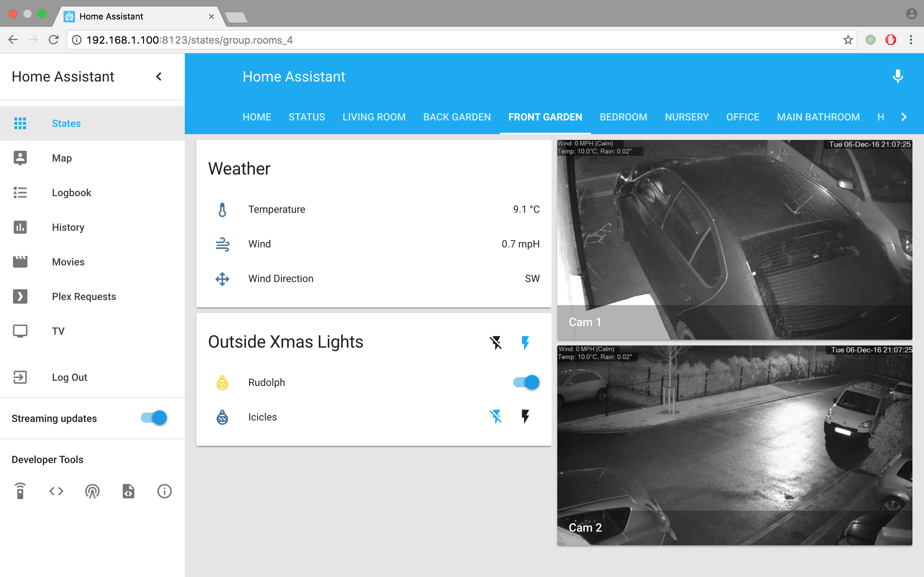The width and height of the screenshot is (924, 577).
Task: Collapse the sidebar with chevron
Action: (159, 77)
